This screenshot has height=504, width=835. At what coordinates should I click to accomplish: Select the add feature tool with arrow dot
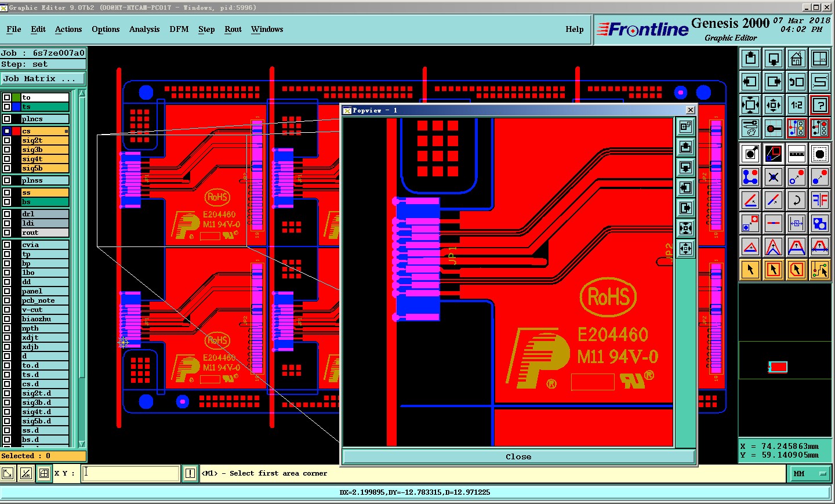coord(751,154)
